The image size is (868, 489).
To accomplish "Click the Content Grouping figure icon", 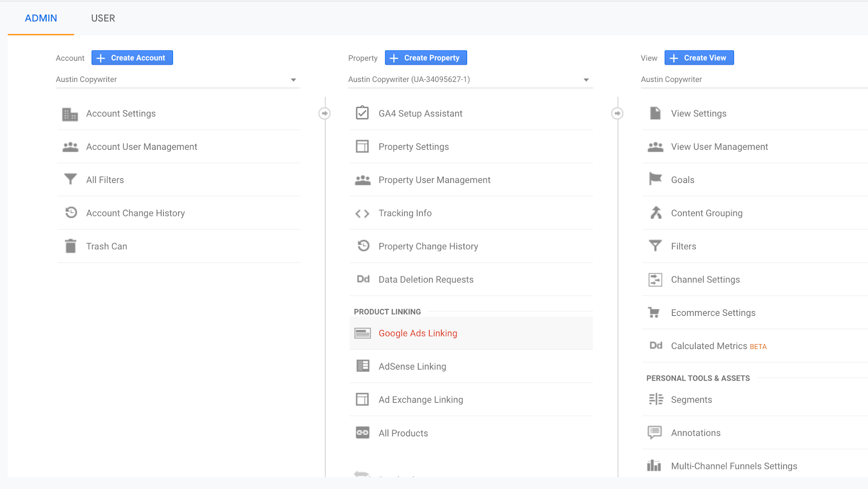I will point(656,212).
